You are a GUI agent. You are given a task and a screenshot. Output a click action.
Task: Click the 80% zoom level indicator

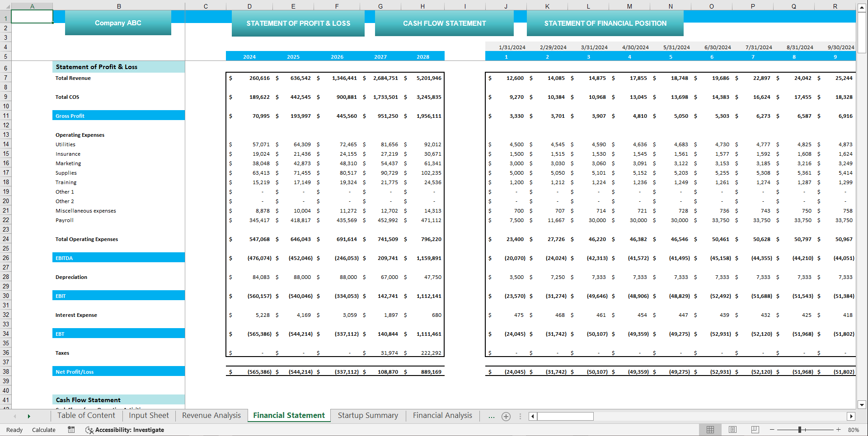[x=853, y=430]
